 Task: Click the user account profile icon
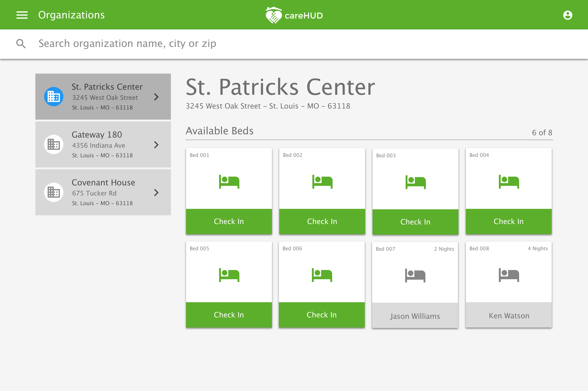[567, 15]
